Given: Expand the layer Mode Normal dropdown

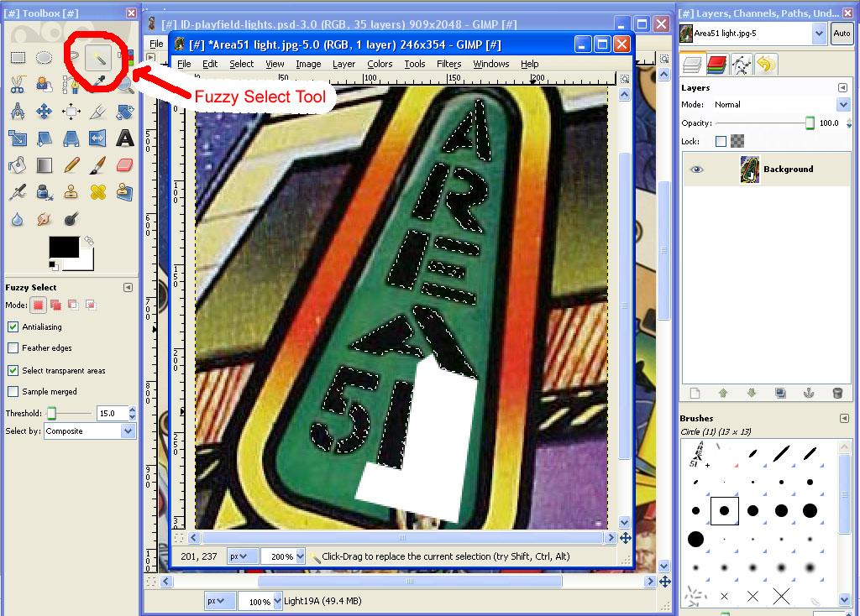Looking at the screenshot, I should [x=843, y=105].
